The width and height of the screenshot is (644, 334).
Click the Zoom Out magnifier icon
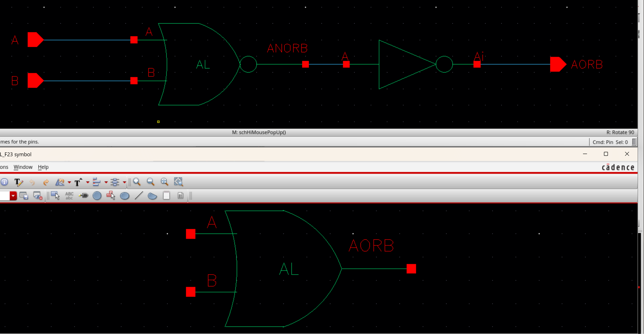[150, 182]
